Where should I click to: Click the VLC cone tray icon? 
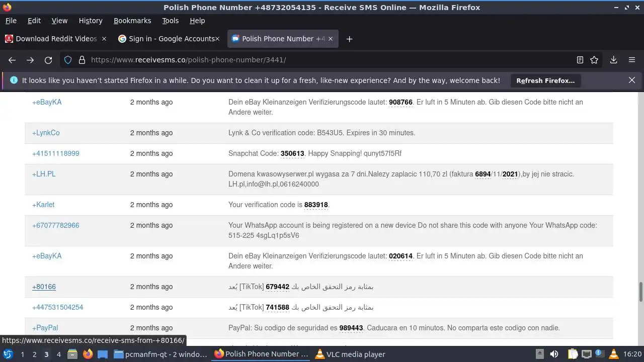coord(613,354)
